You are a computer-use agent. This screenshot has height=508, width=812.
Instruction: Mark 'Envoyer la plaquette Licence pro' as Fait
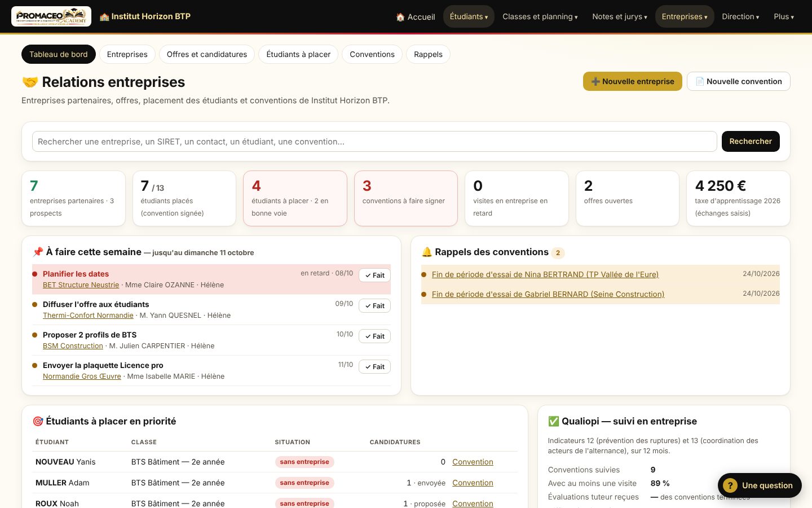tap(374, 367)
